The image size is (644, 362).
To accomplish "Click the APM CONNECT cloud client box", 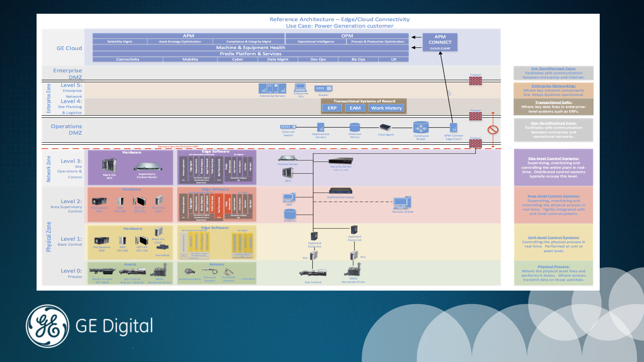I will 440,42.
